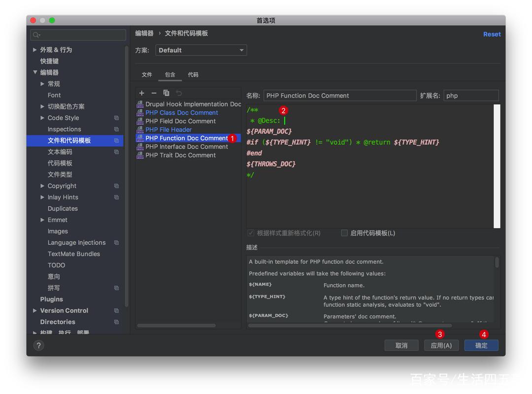Image resolution: width=532 pixels, height=394 pixels.
Task: Enable 启用代码模板(L) checkbox
Action: pyautogui.click(x=344, y=233)
